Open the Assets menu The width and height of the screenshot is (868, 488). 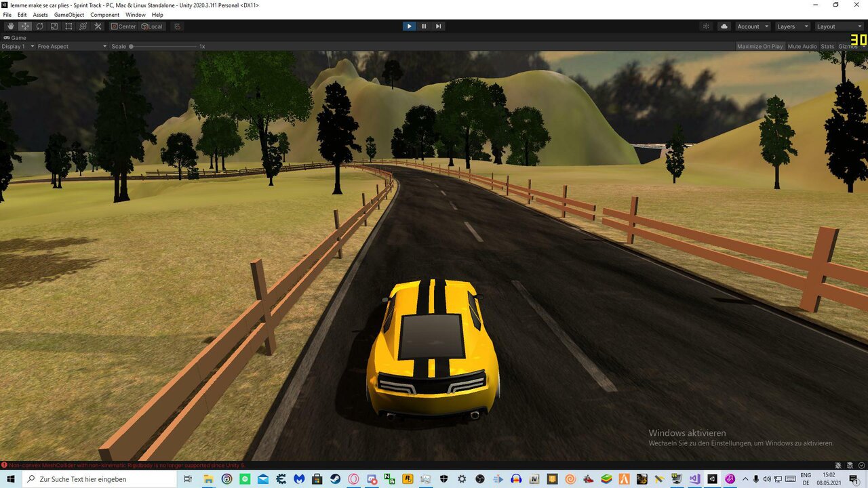(x=41, y=15)
